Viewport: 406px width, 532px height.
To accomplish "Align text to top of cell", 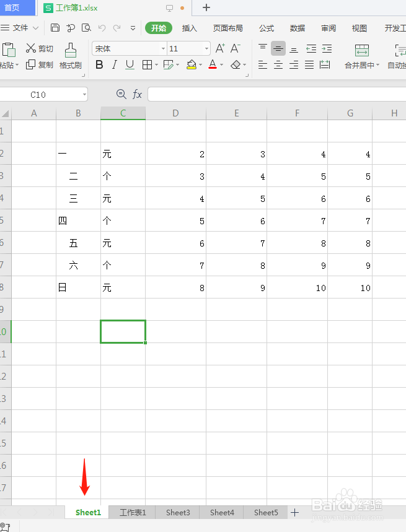I will (x=263, y=48).
